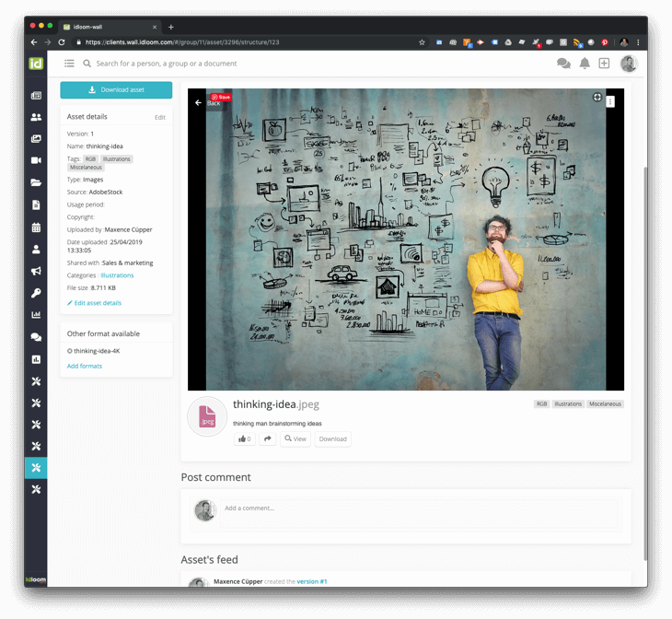Open the key icon in sidebar

(36, 293)
